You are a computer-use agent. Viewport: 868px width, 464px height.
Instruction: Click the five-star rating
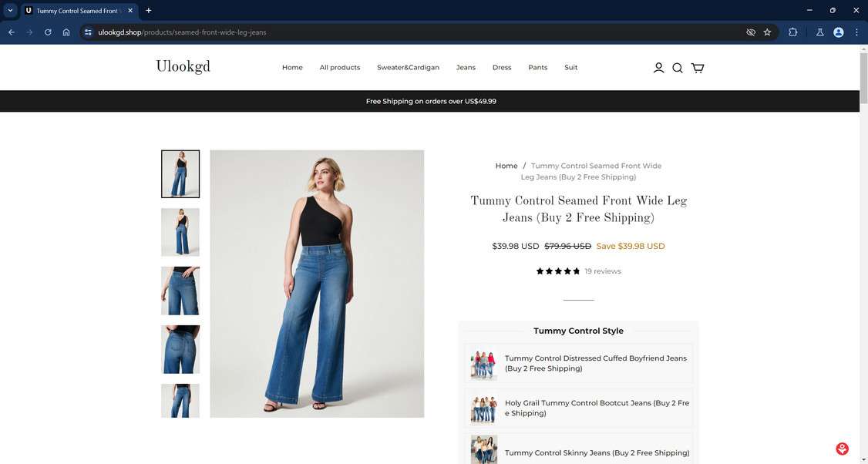[558, 271]
